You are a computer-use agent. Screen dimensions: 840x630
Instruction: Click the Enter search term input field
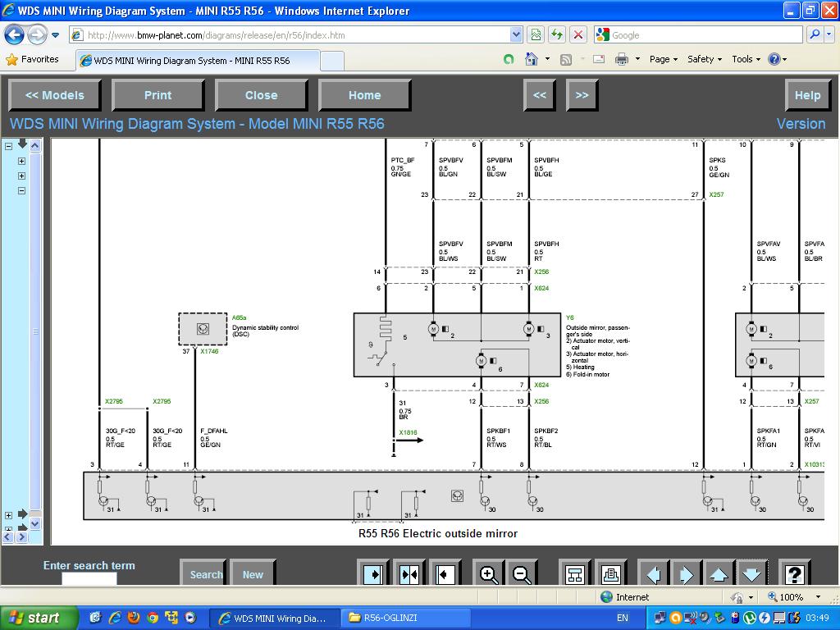tap(89, 579)
